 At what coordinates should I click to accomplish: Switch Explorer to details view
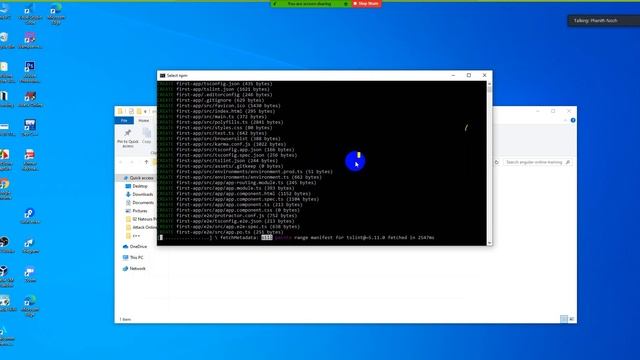click(564, 319)
